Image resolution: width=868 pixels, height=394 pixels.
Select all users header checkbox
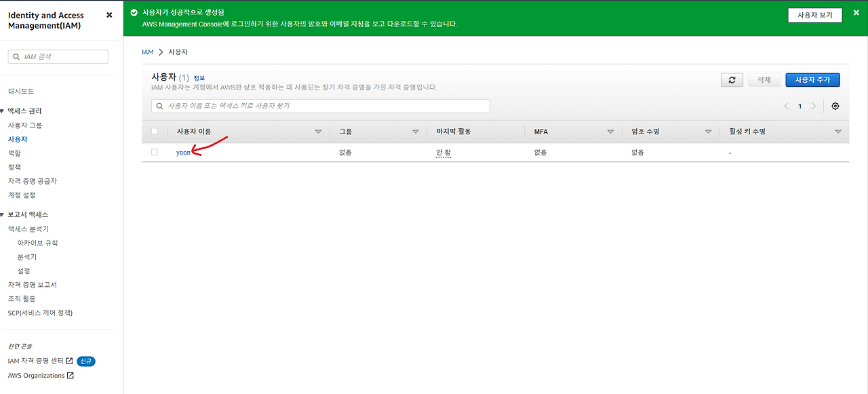[x=155, y=132]
